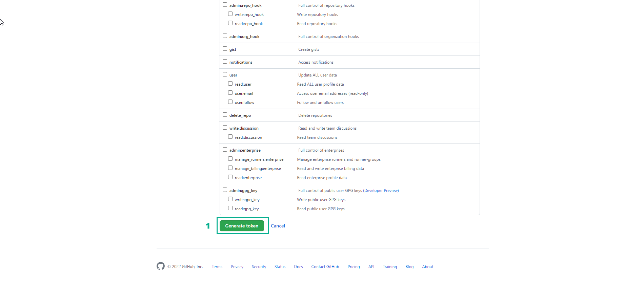This screenshot has height=286, width=644.
Task: Tick the read:repo_hook checkbox
Action: pyautogui.click(x=230, y=23)
